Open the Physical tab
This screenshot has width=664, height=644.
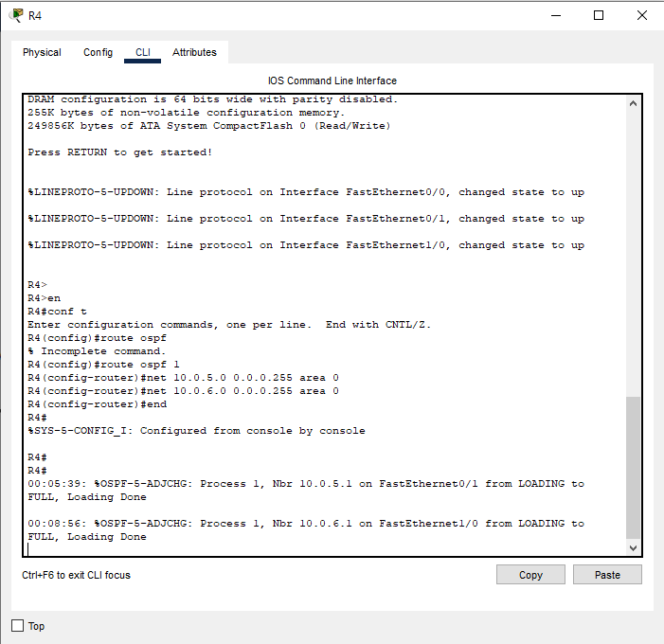pyautogui.click(x=42, y=52)
